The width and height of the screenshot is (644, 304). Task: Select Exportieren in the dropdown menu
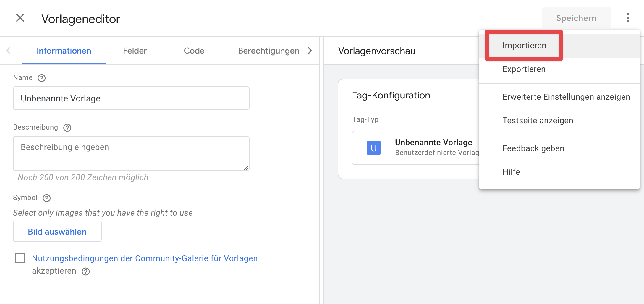524,69
